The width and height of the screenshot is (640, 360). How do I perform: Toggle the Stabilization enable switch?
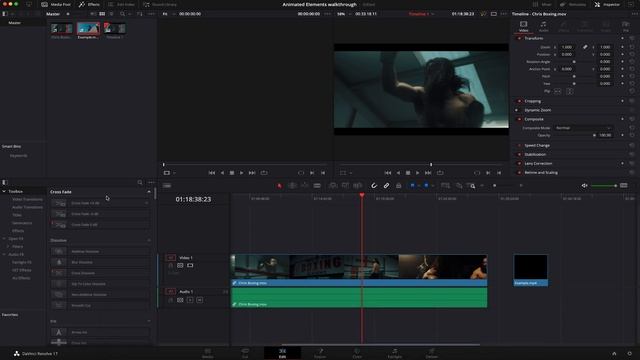(x=519, y=154)
